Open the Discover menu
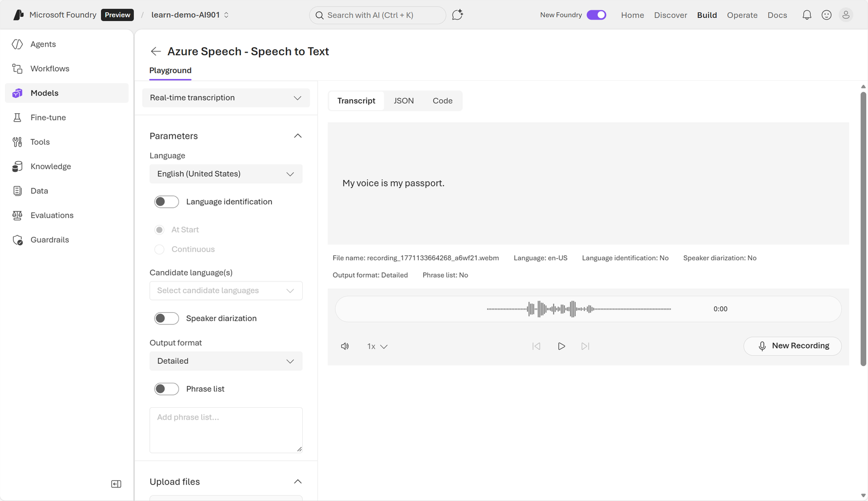 click(x=671, y=15)
